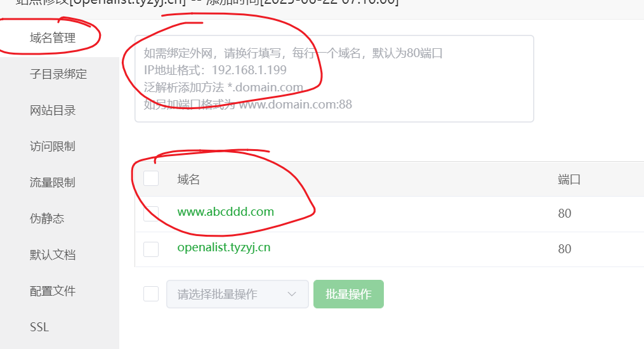644x349 pixels.
Task: Open the 域名管理 tab
Action: pos(53,38)
